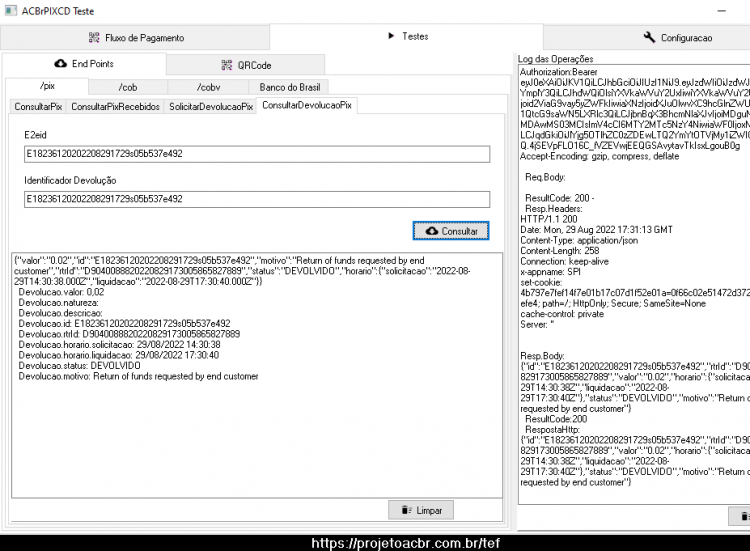Click the 'Connection: keep-alive' log line
The width and height of the screenshot is (750, 551).
pos(564,262)
